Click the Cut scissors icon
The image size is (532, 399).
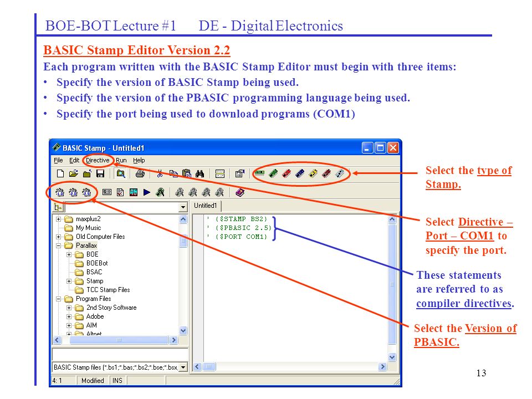[x=160, y=173]
